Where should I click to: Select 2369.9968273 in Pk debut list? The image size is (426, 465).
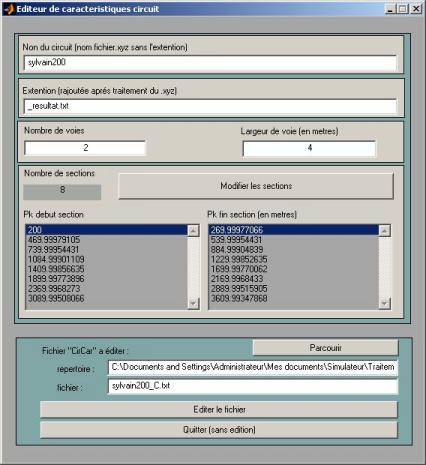tap(107, 289)
